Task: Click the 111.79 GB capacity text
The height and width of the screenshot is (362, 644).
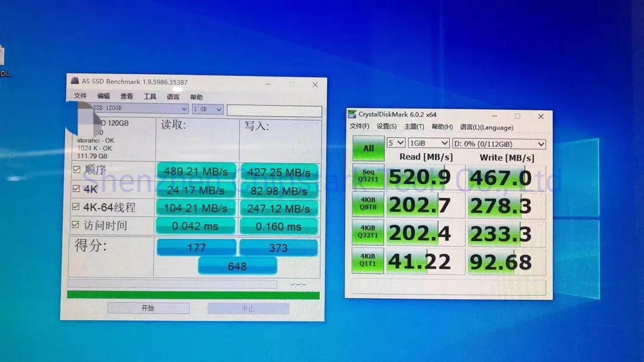Action: (x=92, y=156)
